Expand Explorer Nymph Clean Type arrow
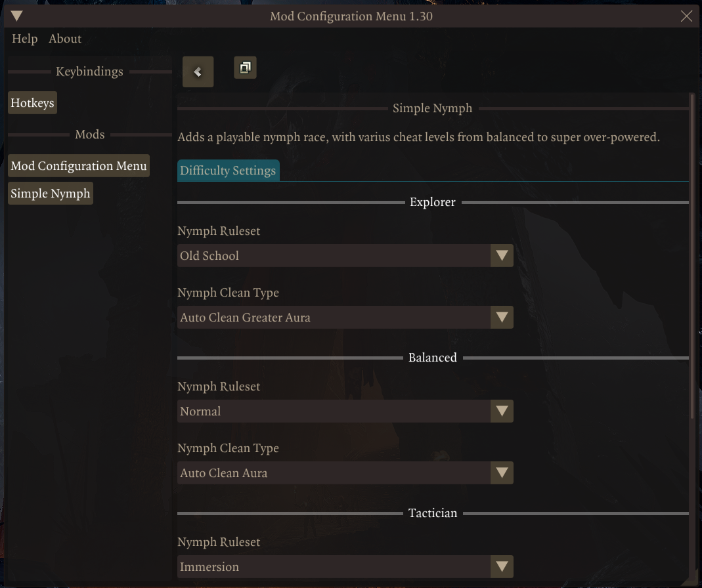 point(502,317)
